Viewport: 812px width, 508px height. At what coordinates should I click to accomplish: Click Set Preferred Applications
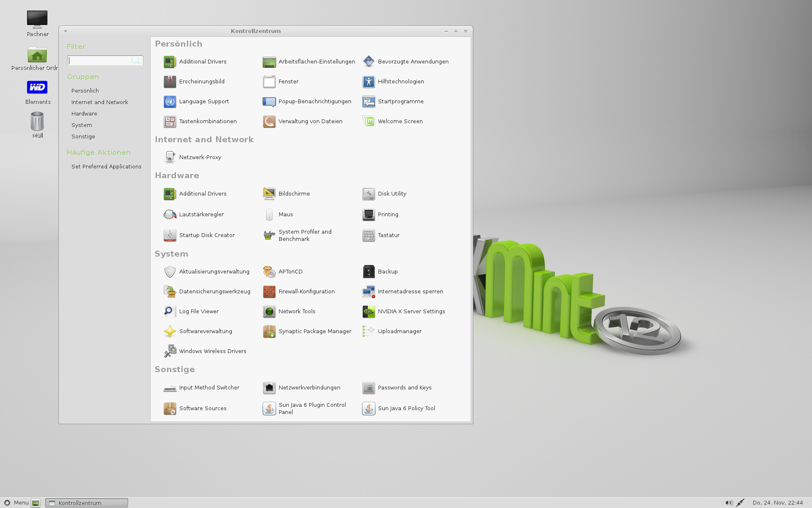[x=107, y=166]
